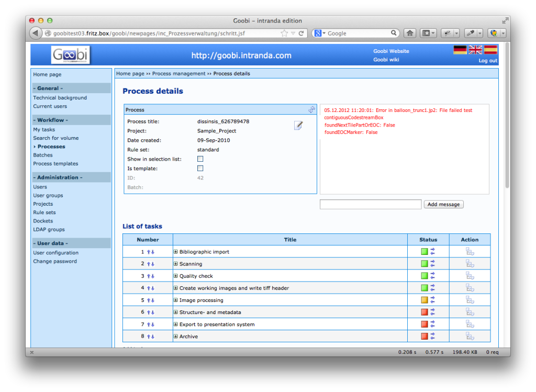Select the Spanish flag language icon
This screenshot has height=392, width=536.
pos(490,50)
